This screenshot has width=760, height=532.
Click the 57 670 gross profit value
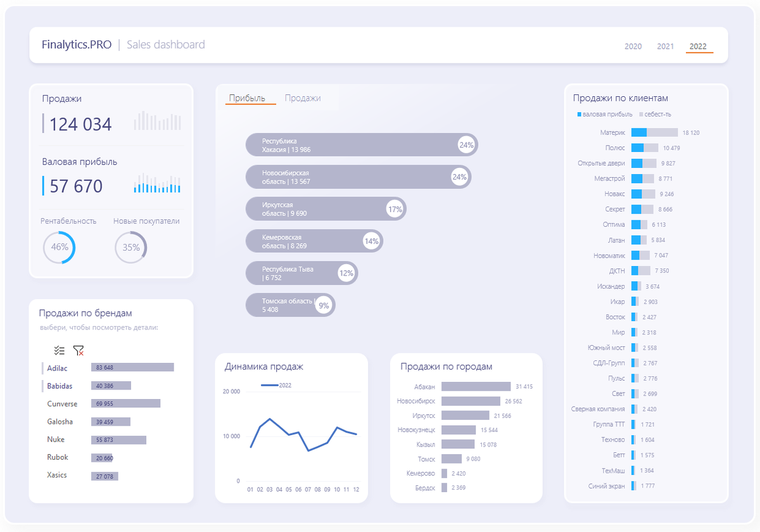pos(76,186)
